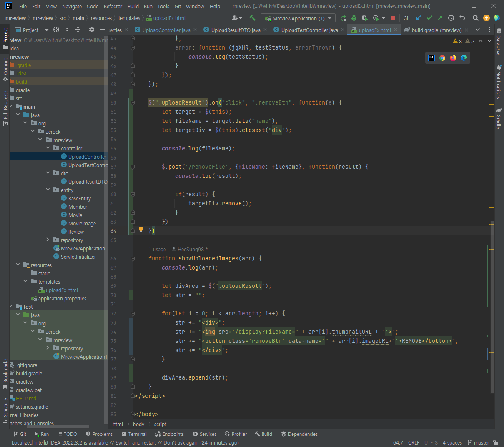Close the UploadTestController.java tab
The width and height of the screenshot is (504, 447).
[343, 30]
